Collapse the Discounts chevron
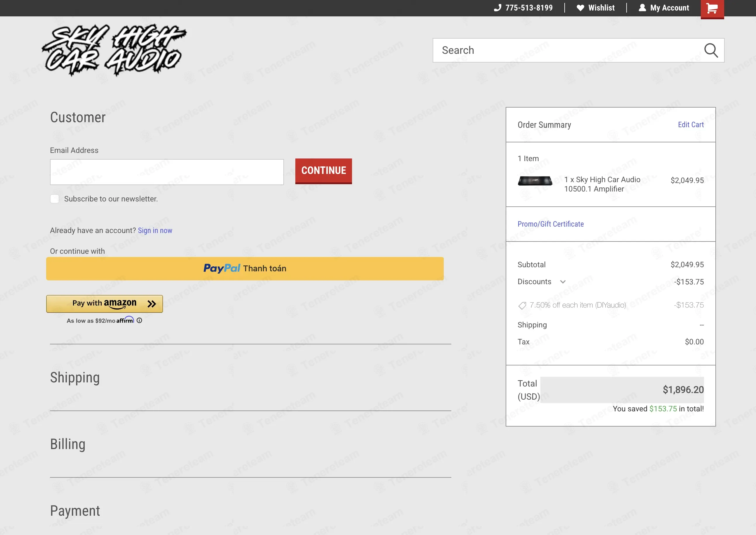 (563, 282)
